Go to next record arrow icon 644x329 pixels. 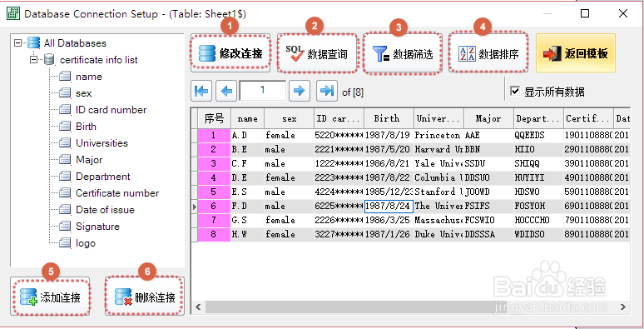click(x=300, y=91)
